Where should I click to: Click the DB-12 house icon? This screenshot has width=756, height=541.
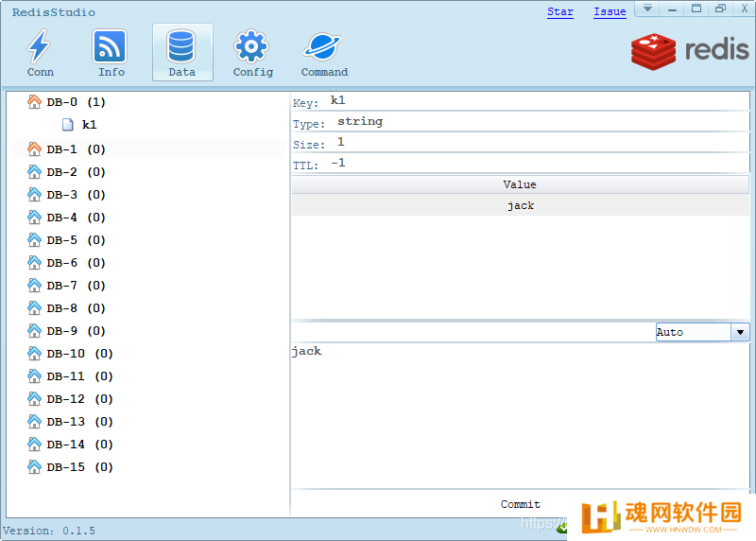(34, 398)
